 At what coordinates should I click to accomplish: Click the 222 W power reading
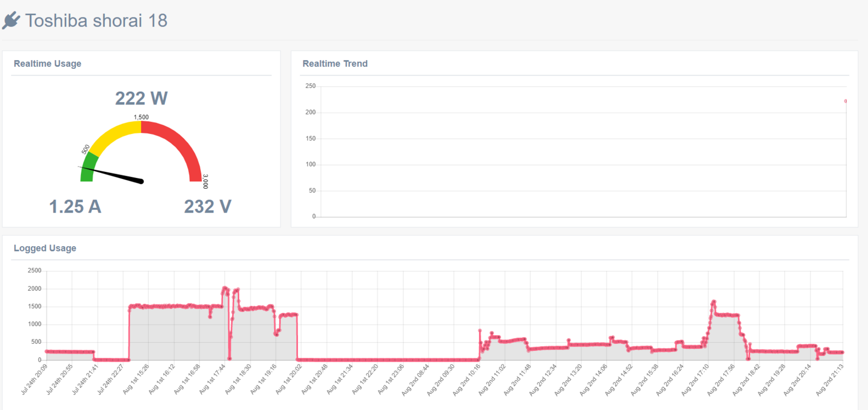pos(141,98)
